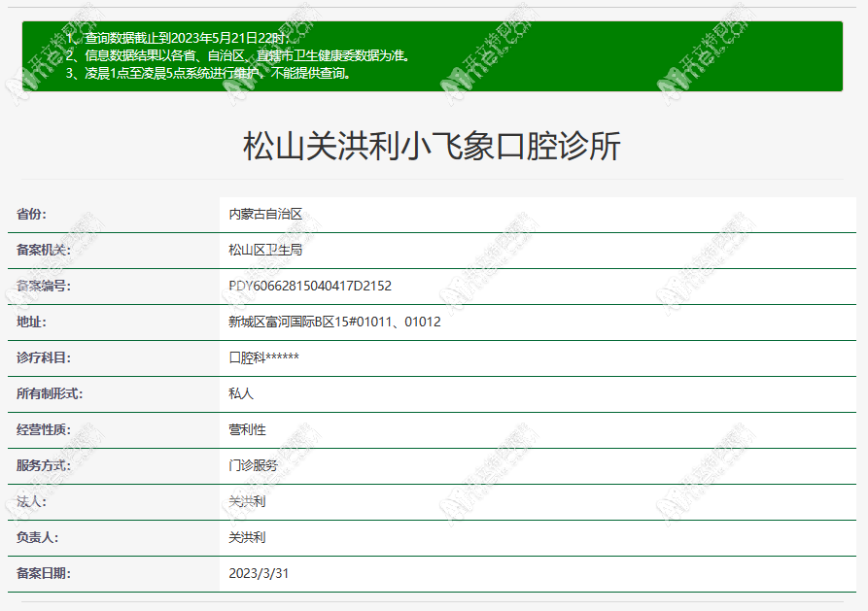Click the page title 松山关洪利小飞象口腔诊所
The height and width of the screenshot is (611, 868).
point(434,142)
